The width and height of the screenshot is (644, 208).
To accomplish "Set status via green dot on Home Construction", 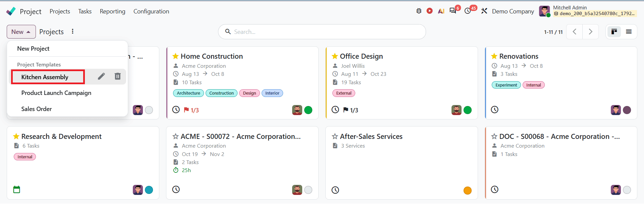I will [x=308, y=110].
